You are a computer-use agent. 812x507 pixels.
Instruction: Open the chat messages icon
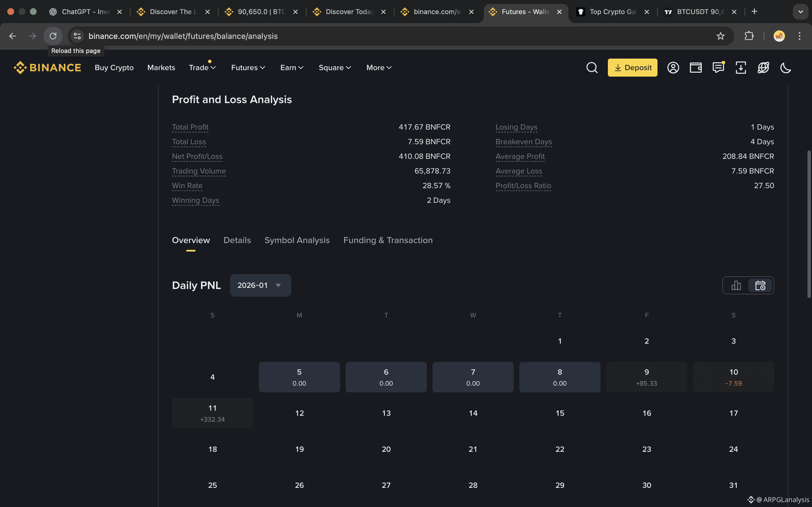(x=718, y=68)
